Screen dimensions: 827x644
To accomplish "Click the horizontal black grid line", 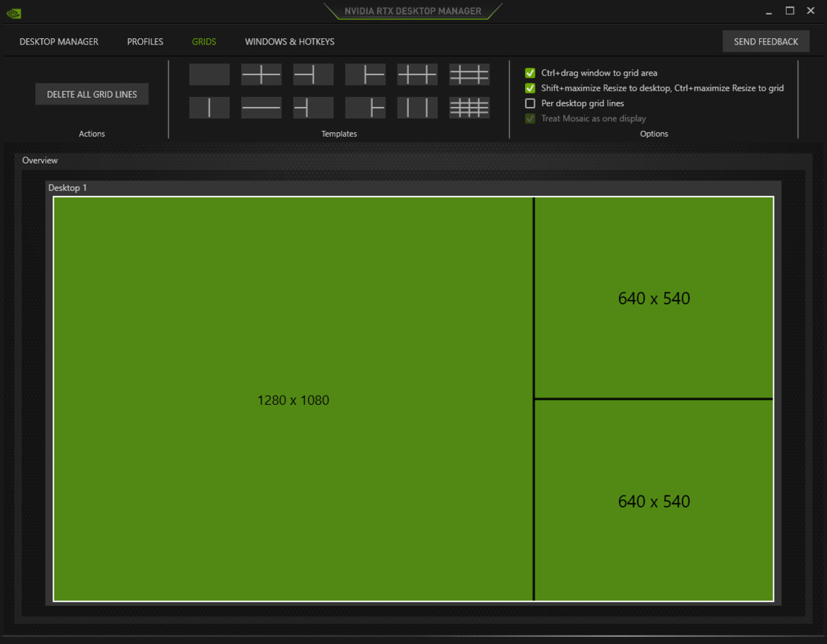I will click(x=654, y=398).
